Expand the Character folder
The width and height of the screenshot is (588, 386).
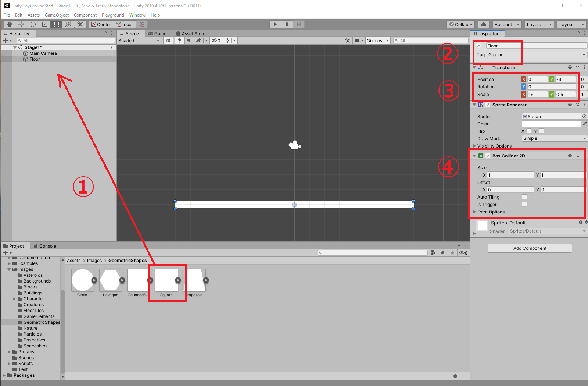click(x=14, y=299)
